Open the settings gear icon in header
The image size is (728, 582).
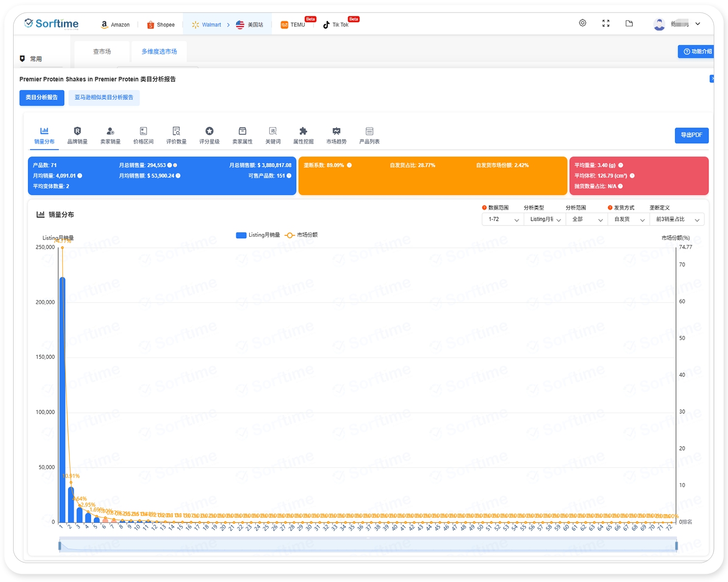[582, 23]
